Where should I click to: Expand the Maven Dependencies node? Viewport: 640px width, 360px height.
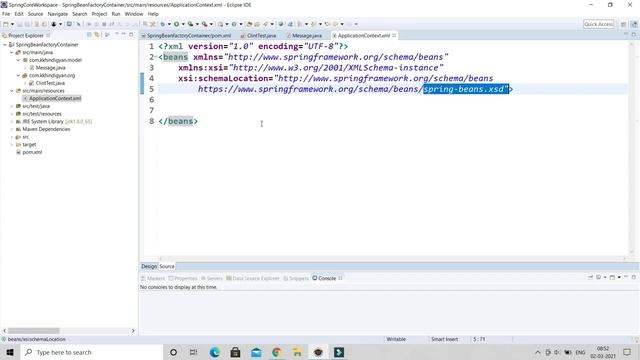tap(11, 129)
